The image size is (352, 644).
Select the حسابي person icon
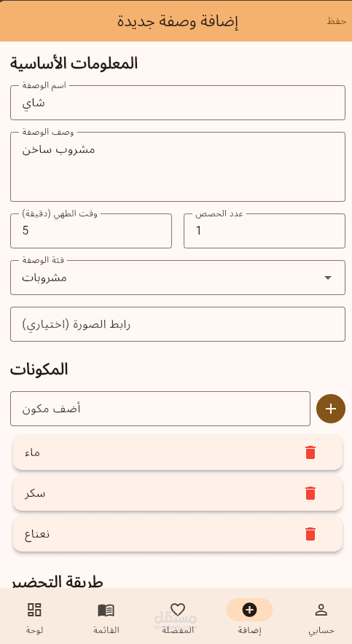pos(321,610)
